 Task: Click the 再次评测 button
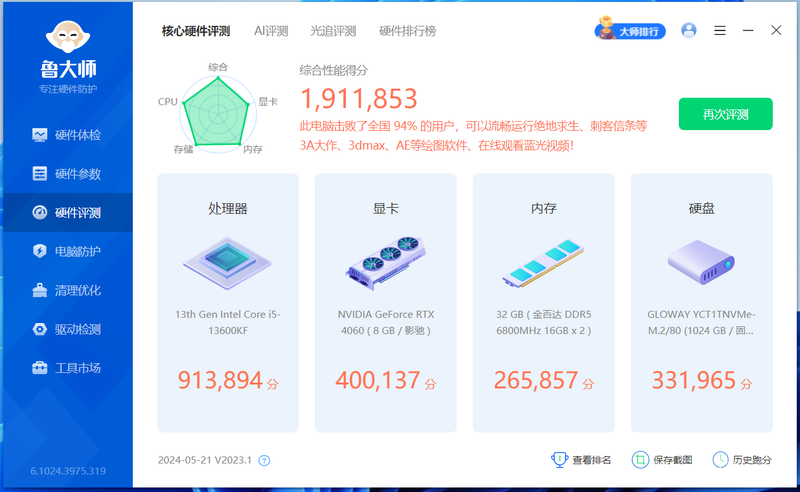point(726,114)
